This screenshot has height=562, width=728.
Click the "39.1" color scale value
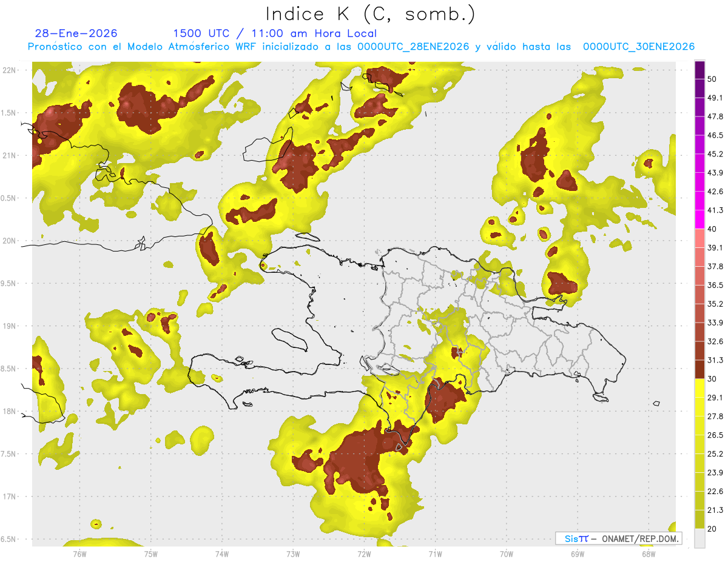tap(715, 247)
